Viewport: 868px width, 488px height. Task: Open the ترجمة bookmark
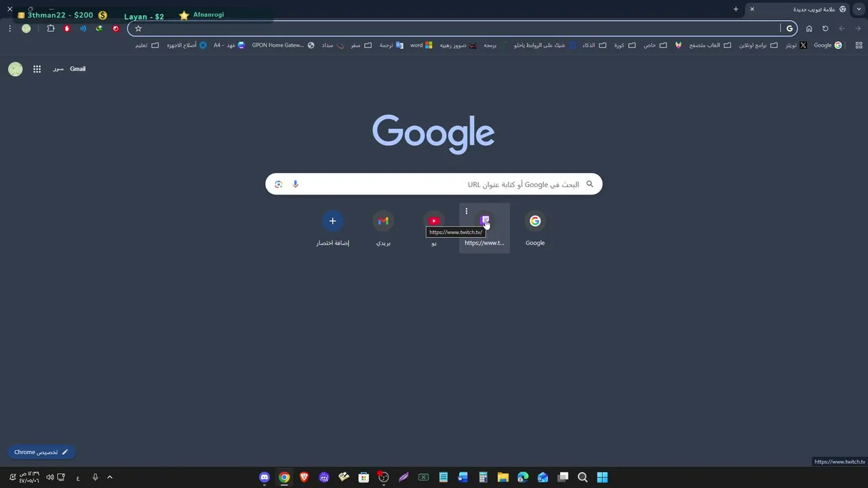coord(391,45)
